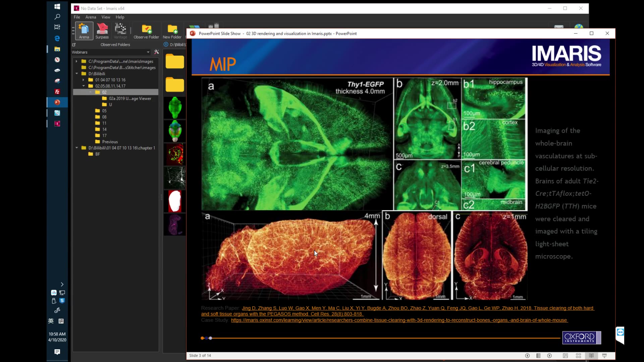Create a New Folder in Arena

point(172,31)
